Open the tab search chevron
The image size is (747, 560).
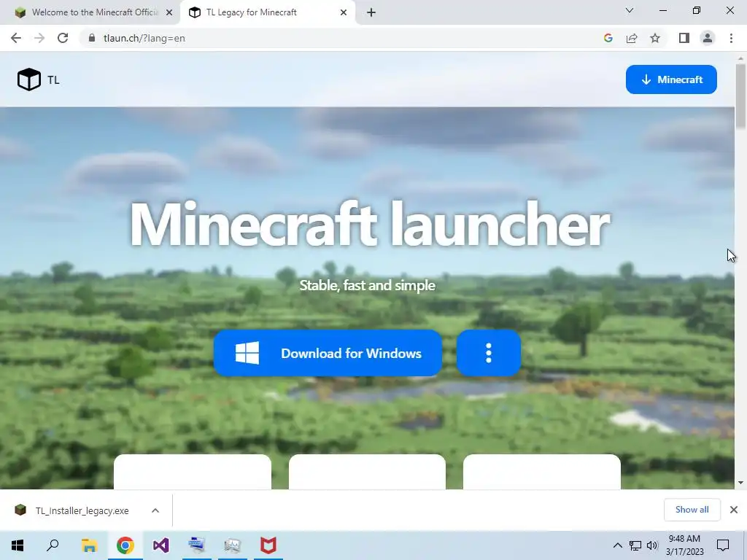click(x=630, y=10)
